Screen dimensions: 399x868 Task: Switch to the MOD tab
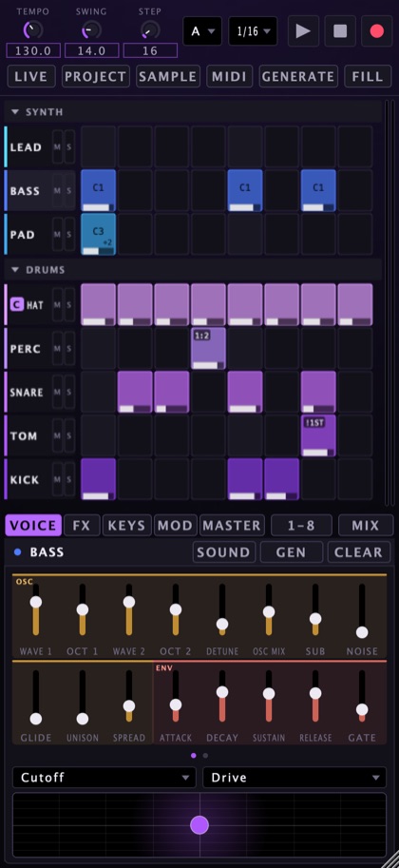[176, 526]
